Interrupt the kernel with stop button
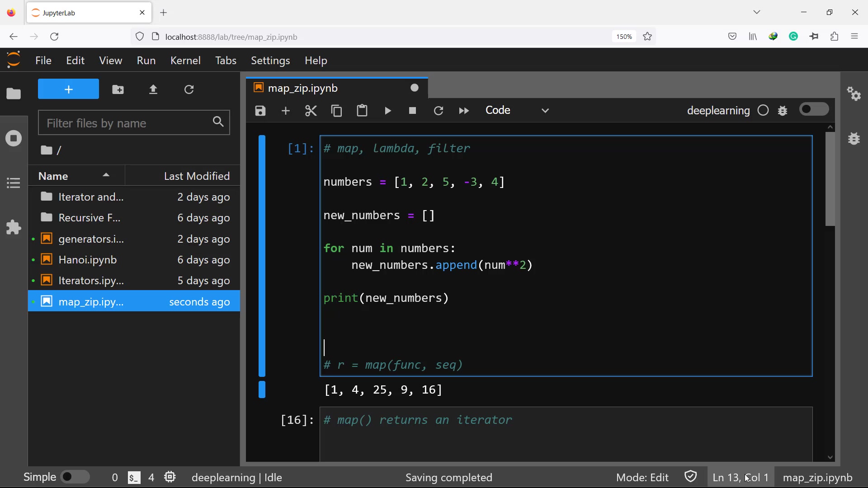The image size is (868, 488). coord(412,111)
